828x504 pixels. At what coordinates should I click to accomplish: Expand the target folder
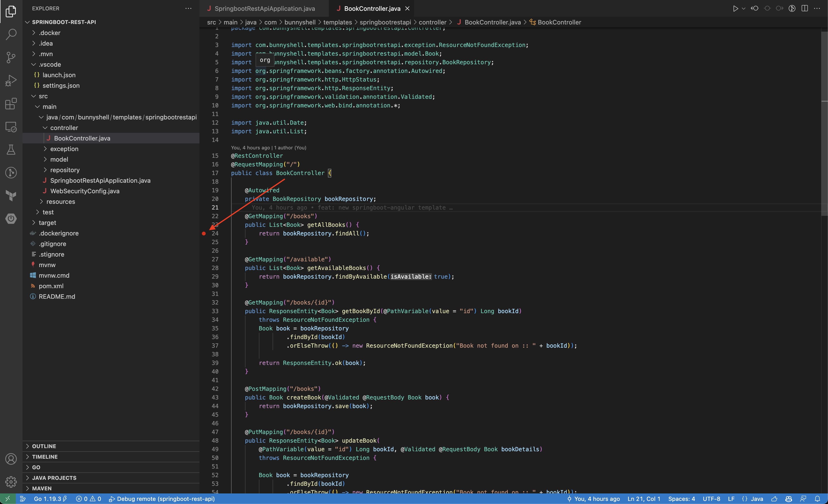coord(111,223)
